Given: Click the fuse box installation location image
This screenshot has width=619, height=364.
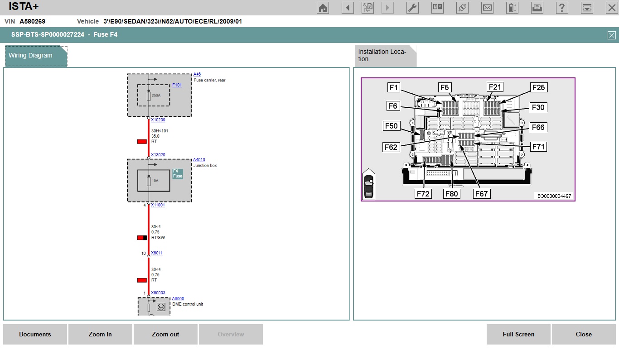Looking at the screenshot, I should pyautogui.click(x=468, y=139).
